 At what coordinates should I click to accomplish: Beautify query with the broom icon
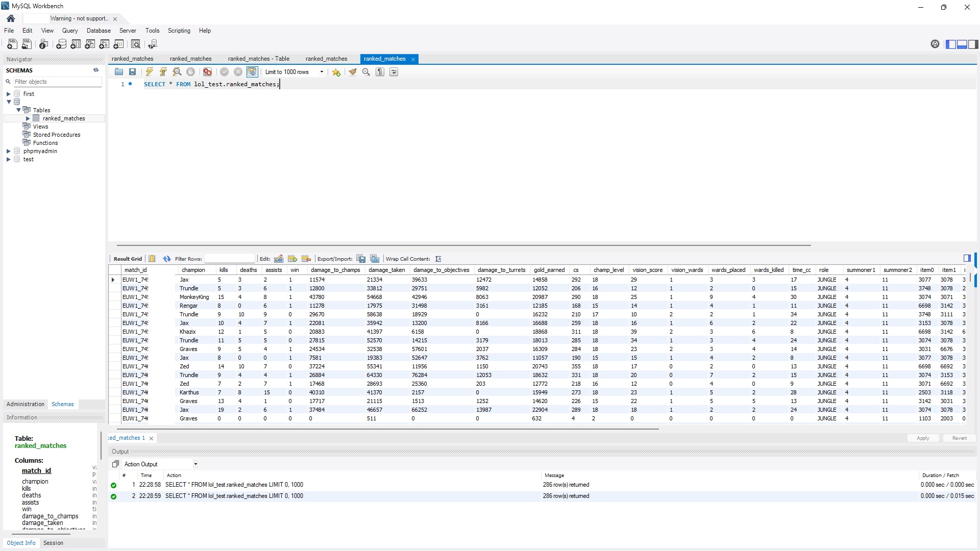point(352,72)
